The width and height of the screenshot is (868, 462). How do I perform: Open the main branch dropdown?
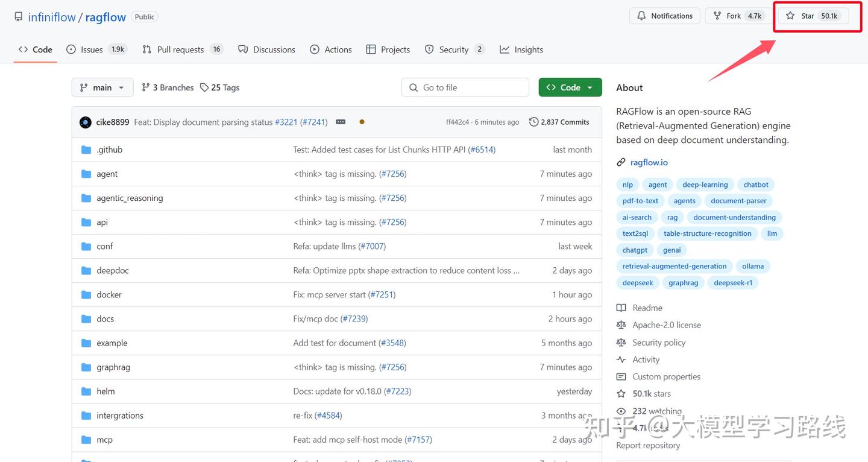[102, 87]
